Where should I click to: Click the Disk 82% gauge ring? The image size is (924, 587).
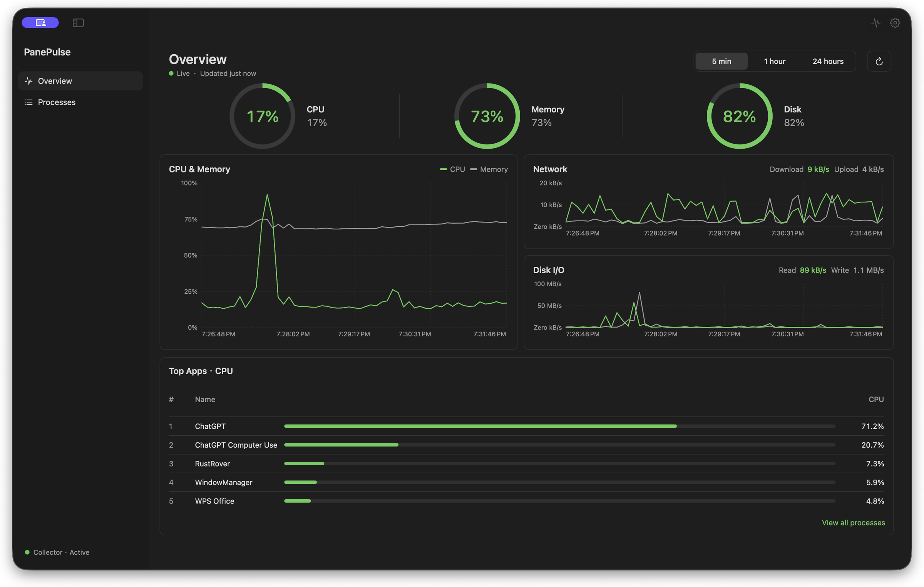(x=740, y=116)
